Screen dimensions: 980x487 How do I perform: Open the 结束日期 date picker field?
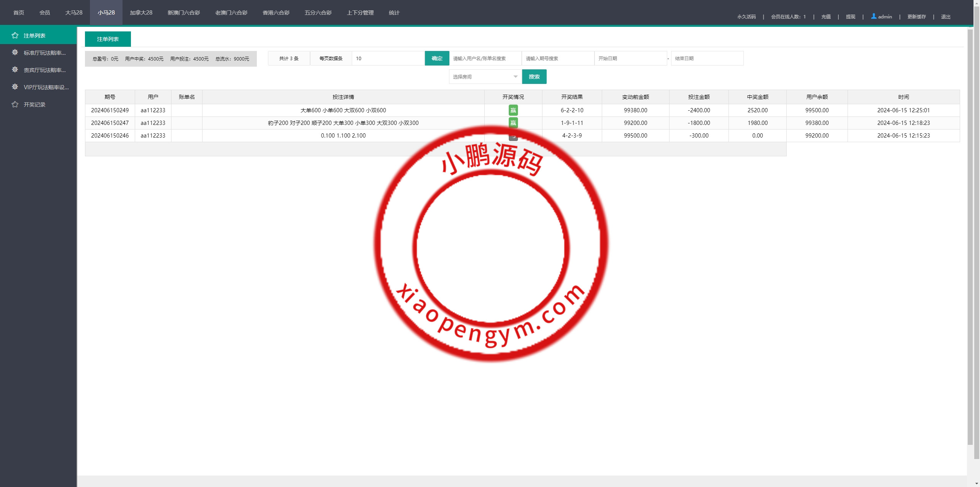[707, 58]
